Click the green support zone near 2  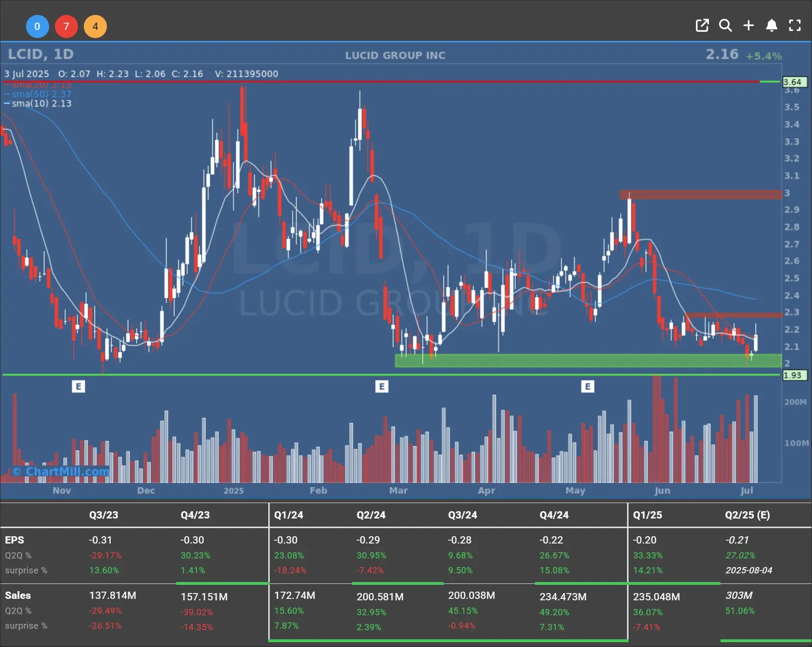coord(588,361)
